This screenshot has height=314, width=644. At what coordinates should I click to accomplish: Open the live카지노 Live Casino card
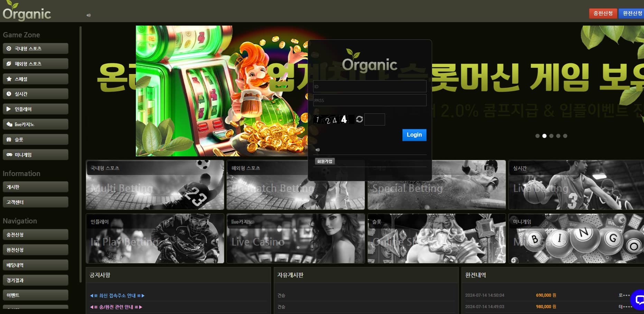click(x=296, y=239)
